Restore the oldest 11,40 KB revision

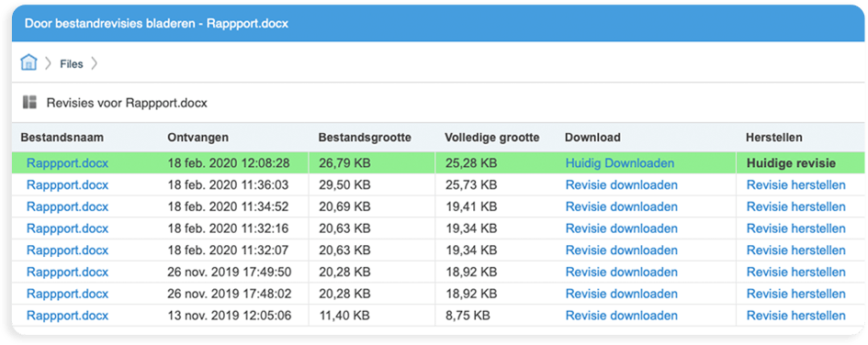point(796,316)
